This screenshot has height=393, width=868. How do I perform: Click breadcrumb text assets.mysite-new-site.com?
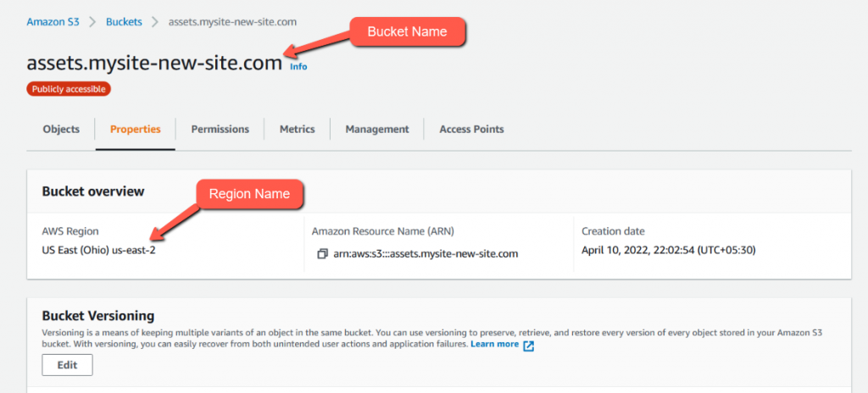click(232, 22)
